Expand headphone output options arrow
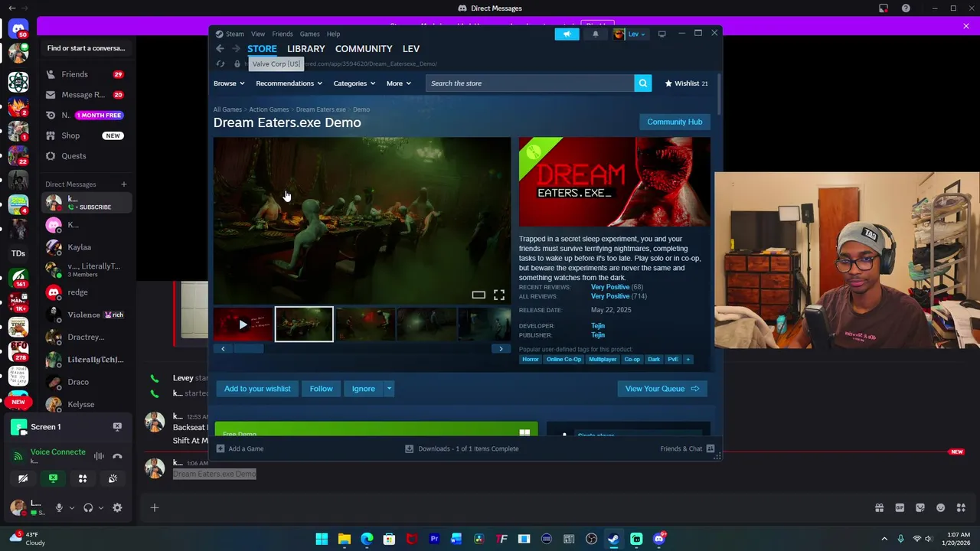980x551 pixels. click(100, 507)
